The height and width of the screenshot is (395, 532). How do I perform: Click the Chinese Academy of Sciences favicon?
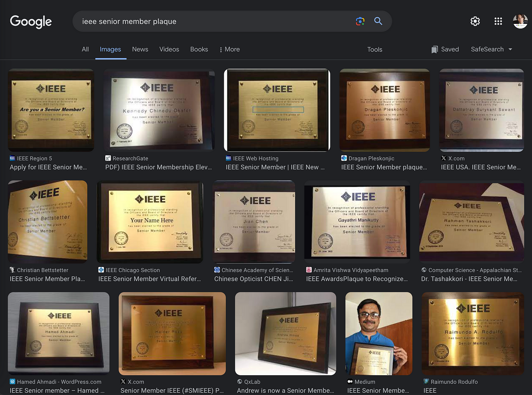[217, 270]
